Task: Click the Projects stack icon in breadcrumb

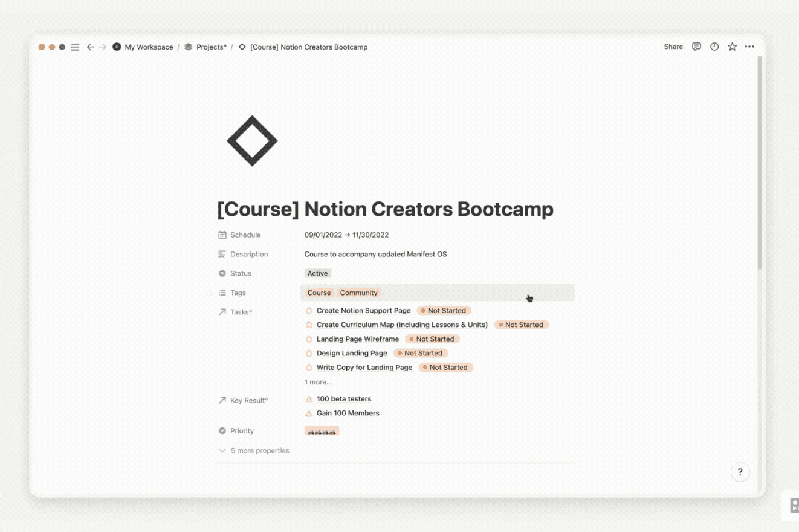Action: (x=188, y=47)
